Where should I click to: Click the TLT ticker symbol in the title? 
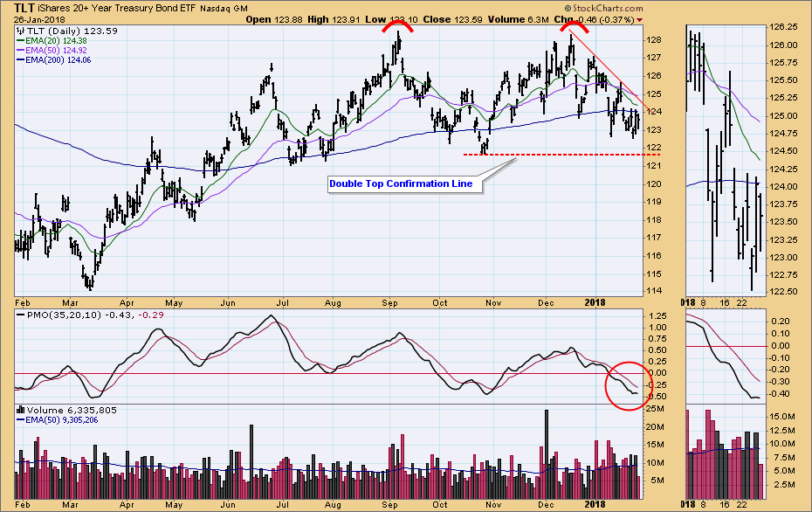pos(24,8)
